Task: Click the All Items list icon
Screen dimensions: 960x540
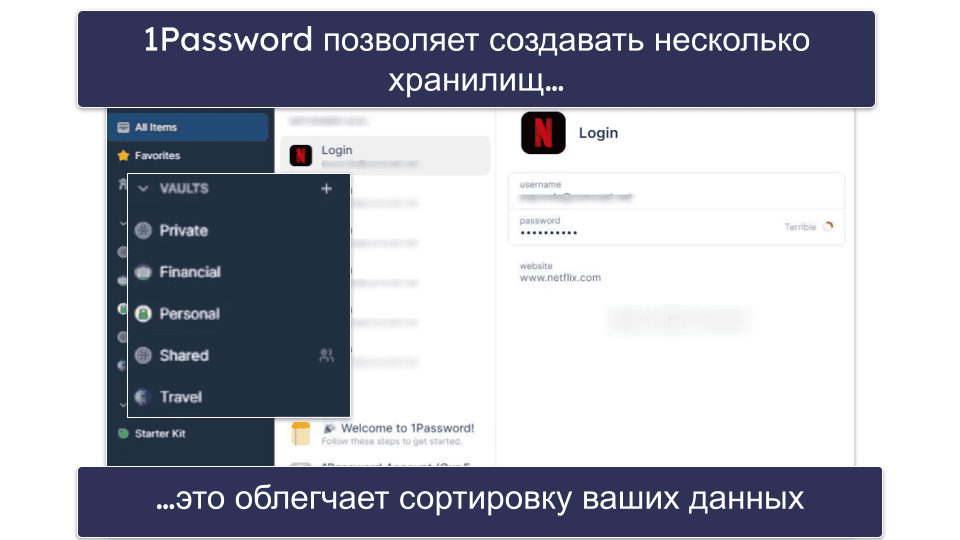Action: click(123, 127)
